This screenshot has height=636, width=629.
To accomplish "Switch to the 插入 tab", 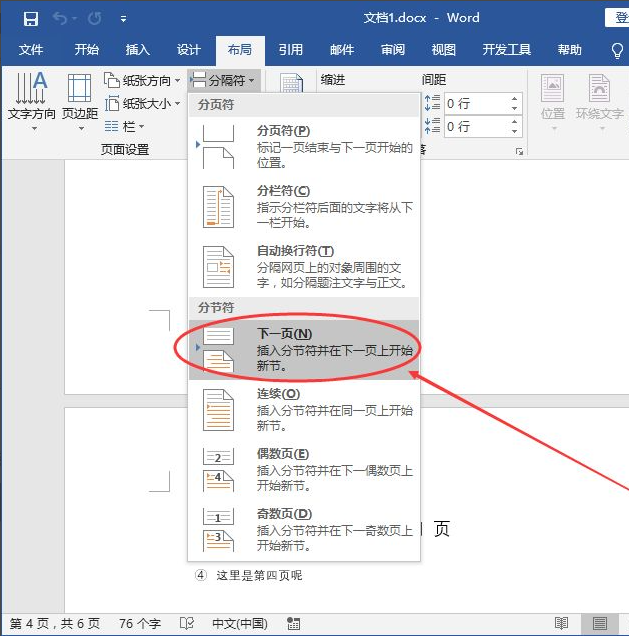I will [x=137, y=50].
